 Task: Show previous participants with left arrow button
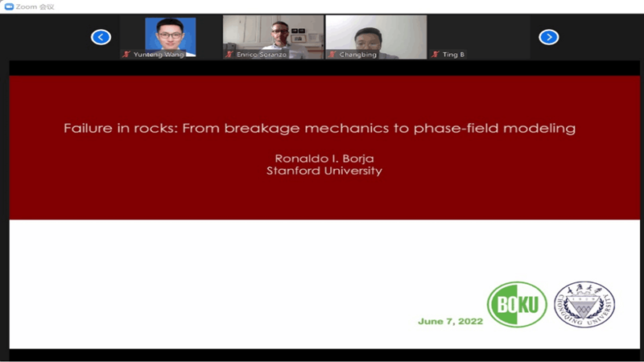point(101,37)
